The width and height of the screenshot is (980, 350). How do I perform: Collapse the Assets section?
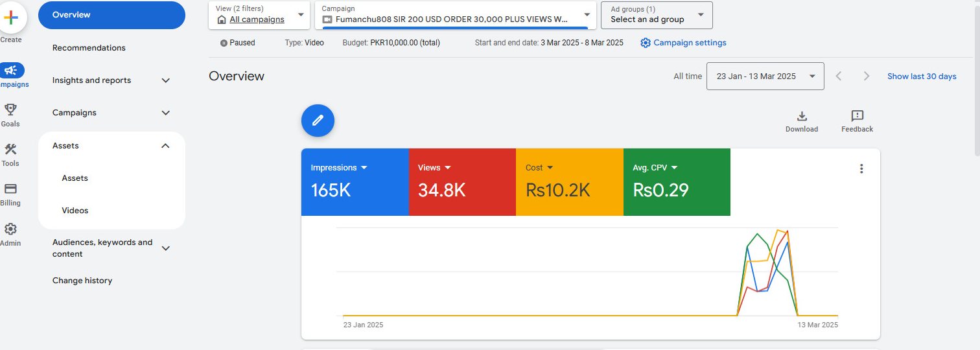[165, 146]
